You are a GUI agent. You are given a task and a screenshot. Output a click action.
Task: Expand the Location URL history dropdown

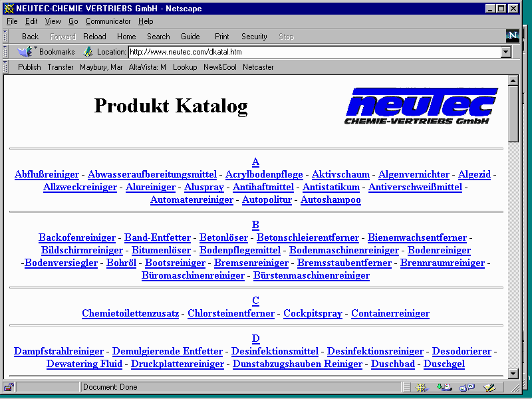(505, 52)
